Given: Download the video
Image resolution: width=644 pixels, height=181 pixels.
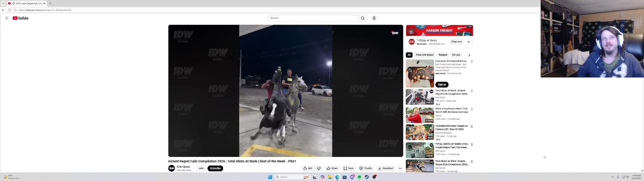Looking at the screenshot, I should click(385, 168).
